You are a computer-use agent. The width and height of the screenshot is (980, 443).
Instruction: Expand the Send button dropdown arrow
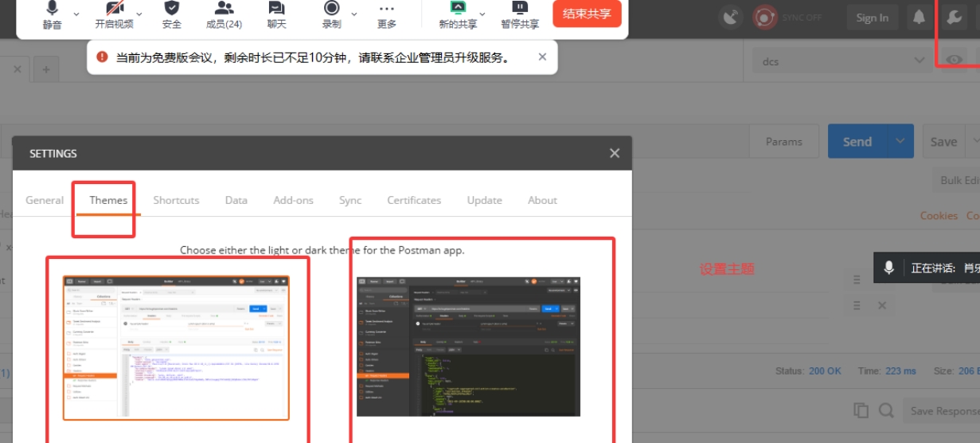(900, 141)
